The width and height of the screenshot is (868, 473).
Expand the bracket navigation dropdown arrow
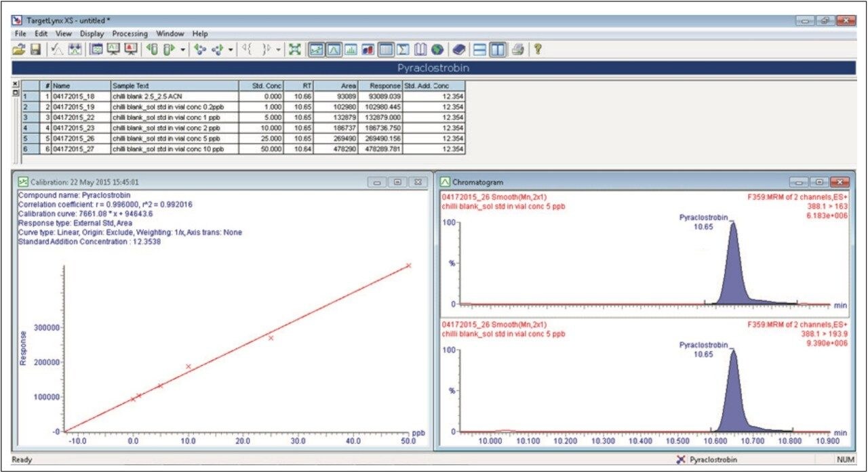[279, 47]
